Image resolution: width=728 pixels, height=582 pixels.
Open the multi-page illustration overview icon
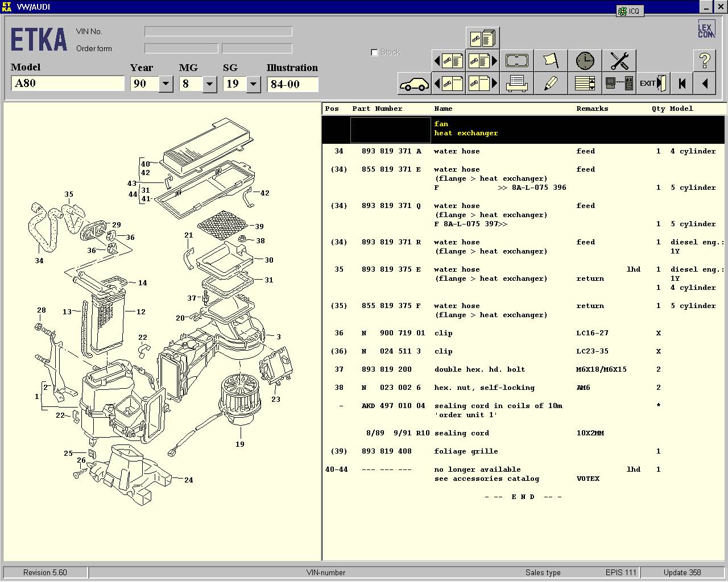click(482, 38)
